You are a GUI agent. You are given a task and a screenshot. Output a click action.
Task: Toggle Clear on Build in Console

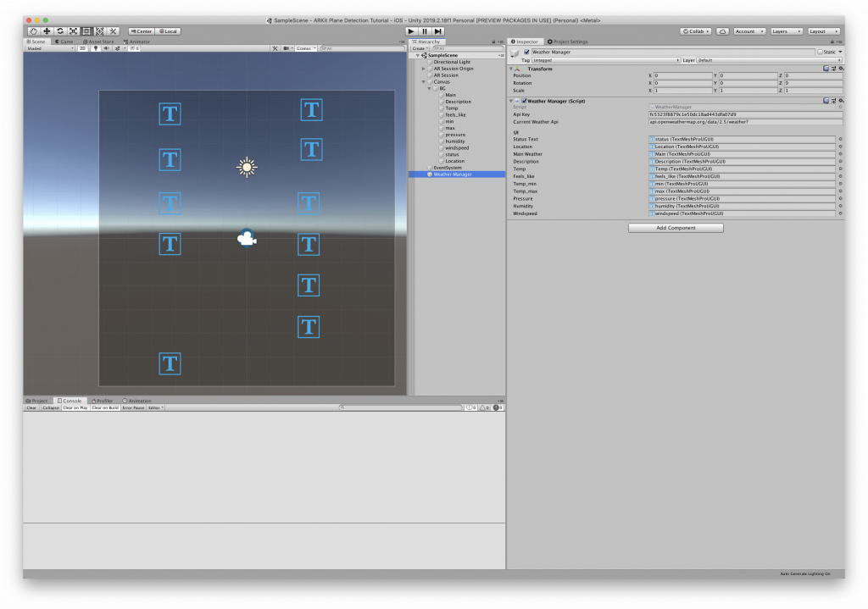[x=105, y=407]
